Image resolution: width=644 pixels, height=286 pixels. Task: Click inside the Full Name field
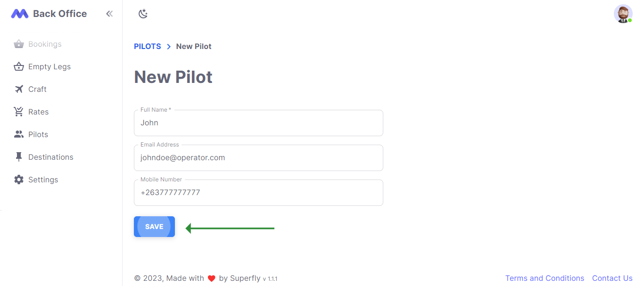[258, 123]
